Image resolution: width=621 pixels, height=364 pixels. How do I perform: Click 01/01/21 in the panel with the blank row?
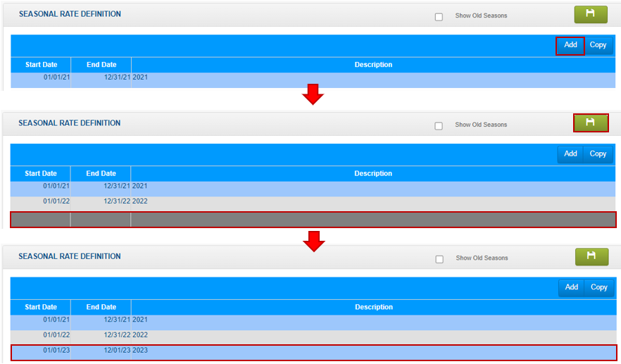click(x=56, y=186)
